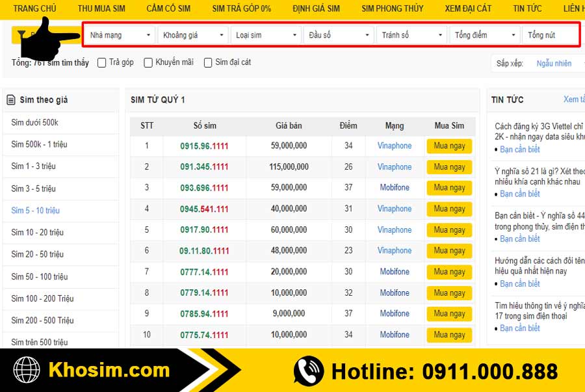Click Mua ngay for sim 0915.96.1111
This screenshot has height=392, width=585.
[449, 146]
